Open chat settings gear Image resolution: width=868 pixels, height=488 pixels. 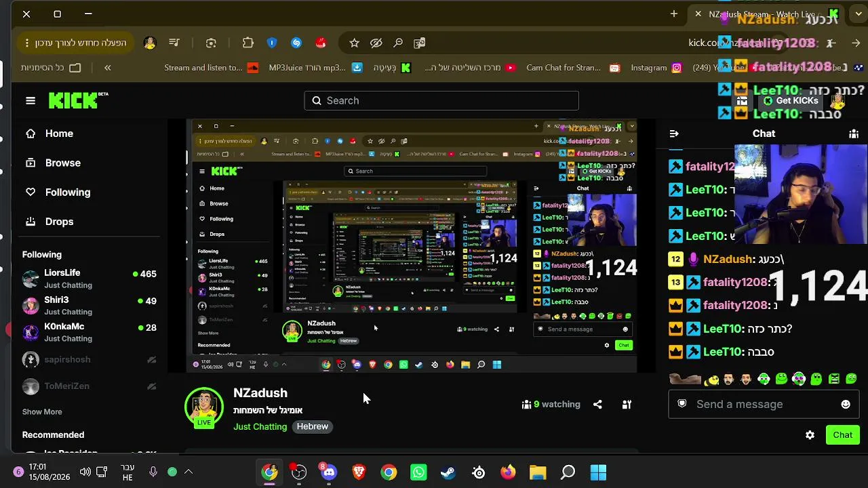(x=810, y=435)
